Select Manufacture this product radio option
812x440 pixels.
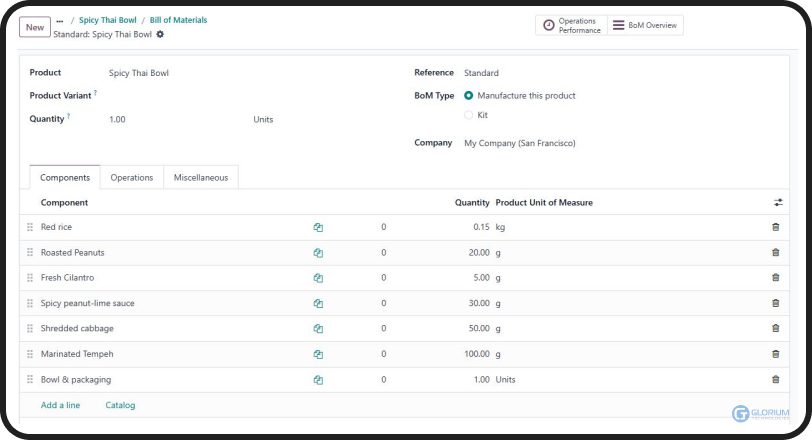(468, 95)
